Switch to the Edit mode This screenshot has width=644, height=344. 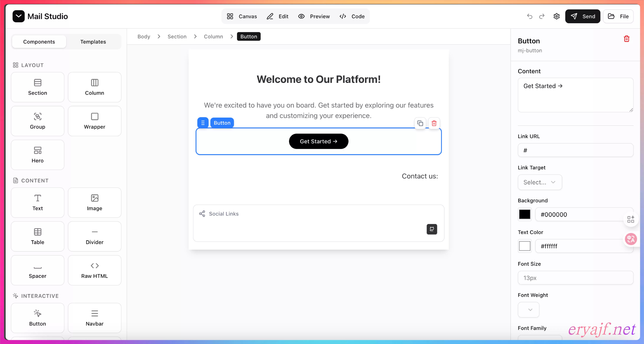click(x=278, y=16)
